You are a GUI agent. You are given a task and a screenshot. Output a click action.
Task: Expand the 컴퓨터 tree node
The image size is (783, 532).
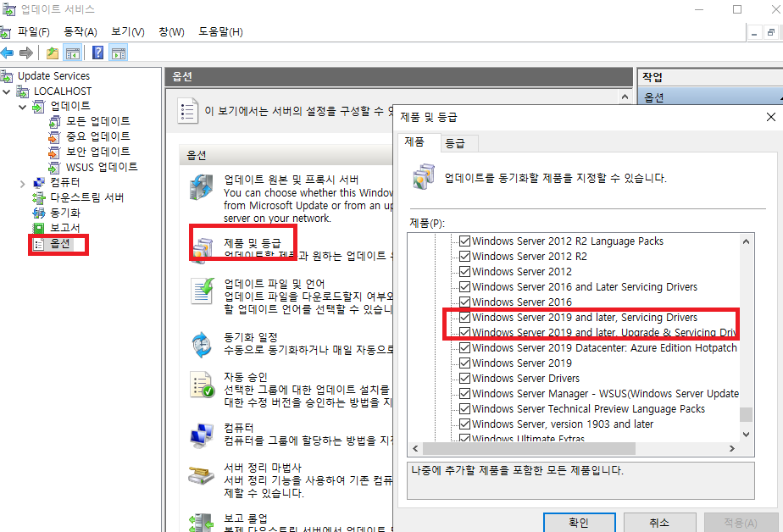pyautogui.click(x=23, y=184)
